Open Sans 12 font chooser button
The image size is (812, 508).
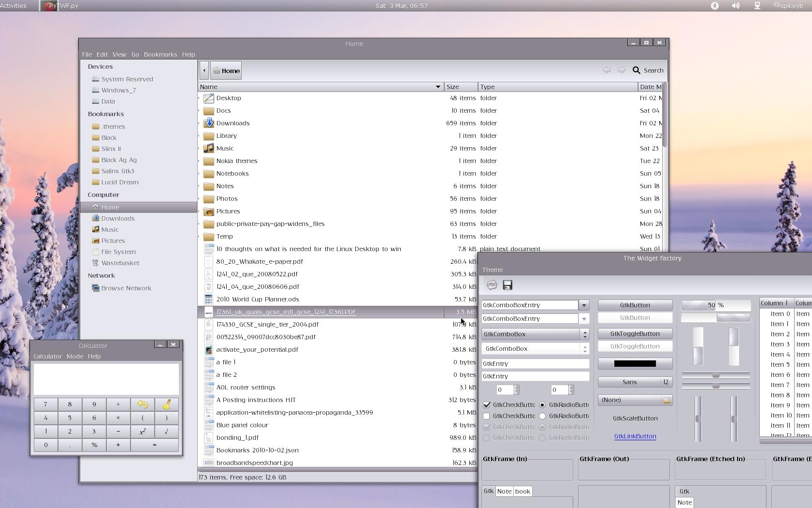pos(635,382)
